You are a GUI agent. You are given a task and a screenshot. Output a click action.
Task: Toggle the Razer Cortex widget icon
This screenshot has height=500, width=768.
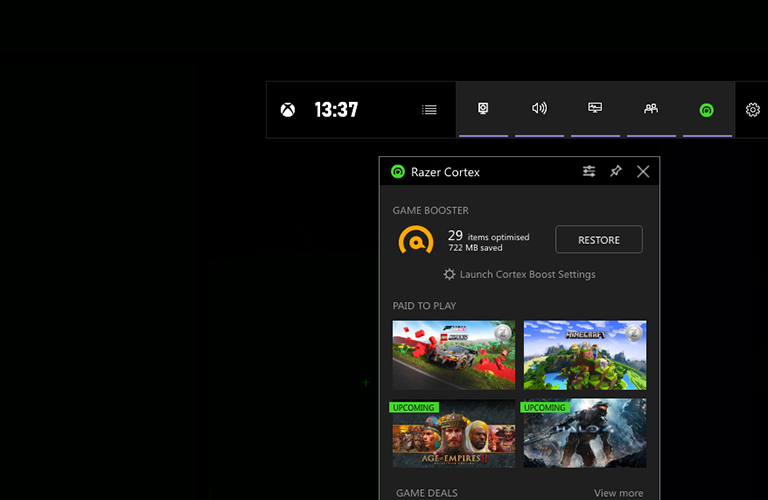pos(706,110)
